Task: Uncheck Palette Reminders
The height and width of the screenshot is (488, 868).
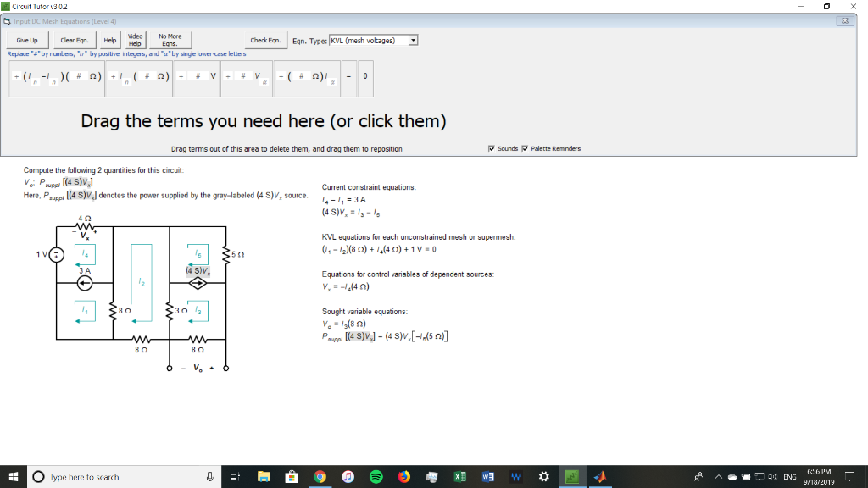Action: tap(526, 149)
